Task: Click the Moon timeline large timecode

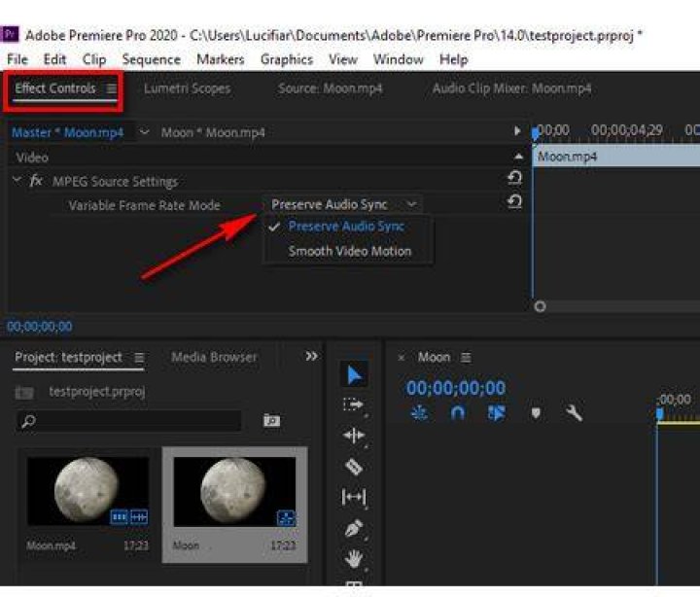Action: pyautogui.click(x=456, y=388)
